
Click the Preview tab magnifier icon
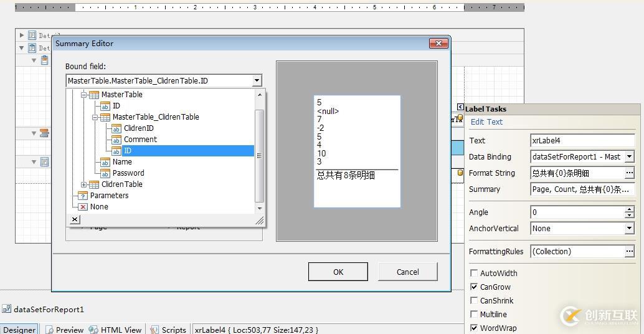(49, 330)
